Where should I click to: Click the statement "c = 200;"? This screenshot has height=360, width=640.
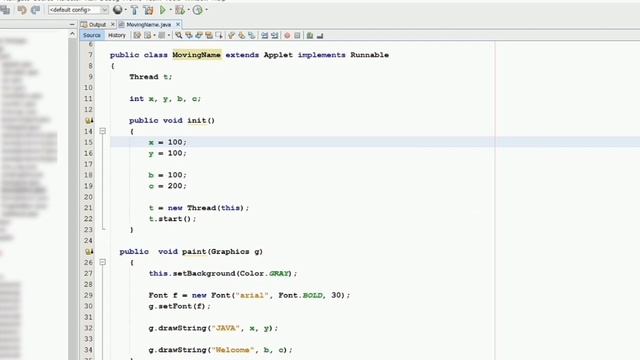click(167, 186)
